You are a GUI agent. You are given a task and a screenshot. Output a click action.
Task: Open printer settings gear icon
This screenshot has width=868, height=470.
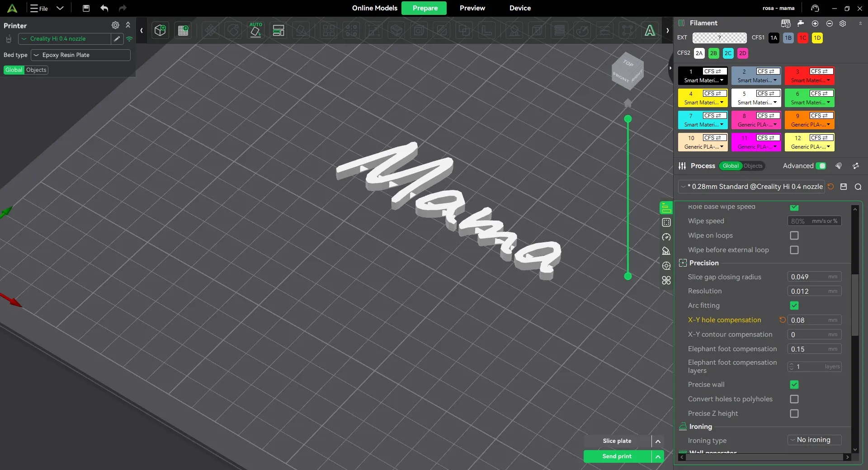point(115,25)
